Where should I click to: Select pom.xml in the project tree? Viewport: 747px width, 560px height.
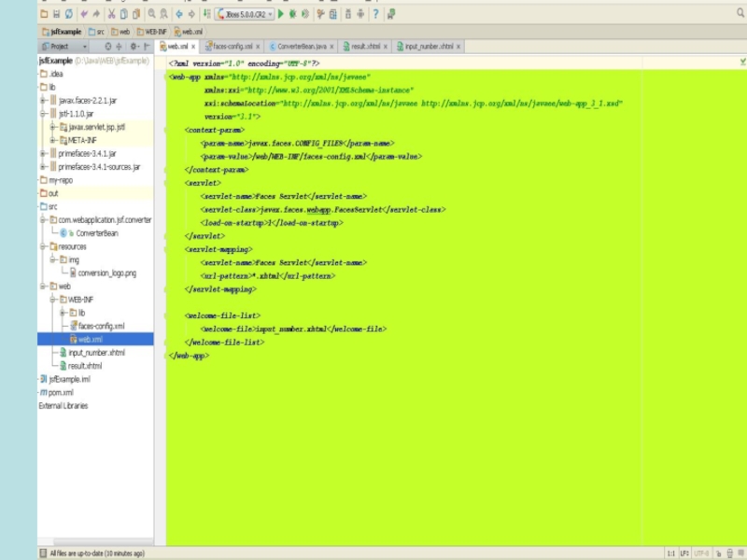61,393
